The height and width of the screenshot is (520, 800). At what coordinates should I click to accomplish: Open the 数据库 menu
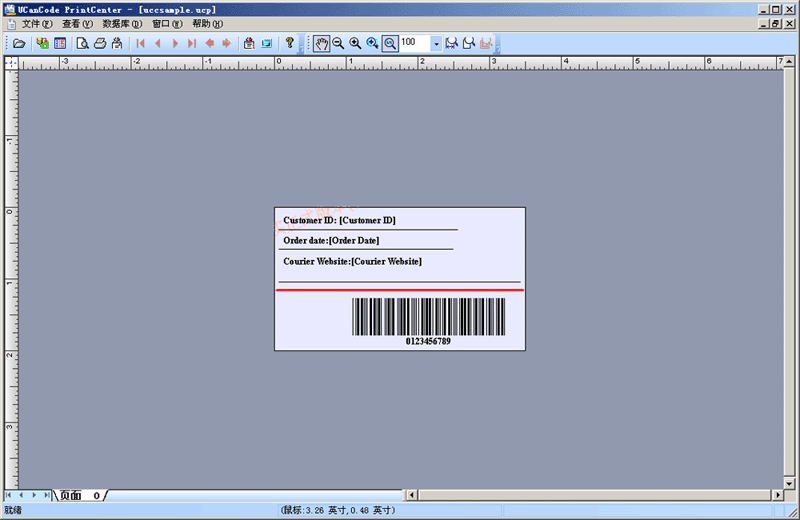122,23
